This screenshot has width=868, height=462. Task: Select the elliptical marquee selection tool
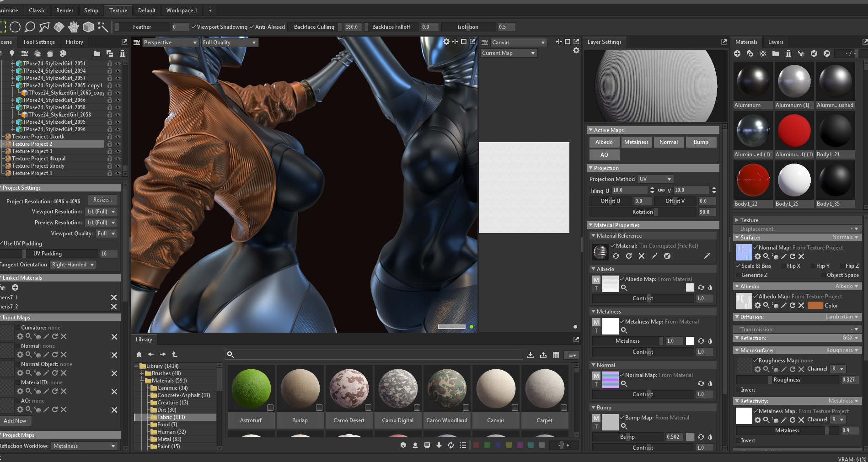[15, 27]
